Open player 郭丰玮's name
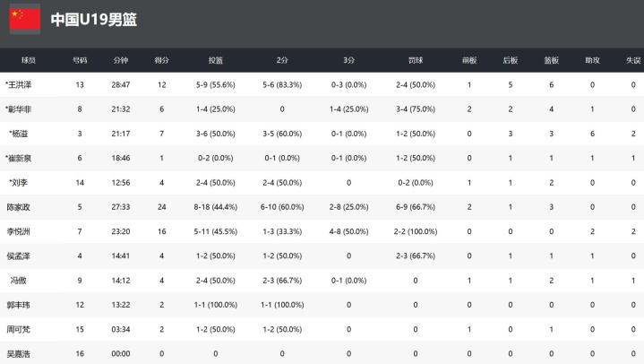 tap(19, 305)
